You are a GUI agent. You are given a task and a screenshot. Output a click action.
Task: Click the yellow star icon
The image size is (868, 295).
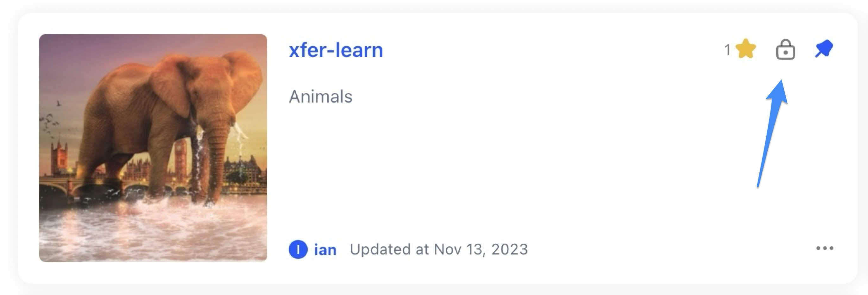pos(746,49)
